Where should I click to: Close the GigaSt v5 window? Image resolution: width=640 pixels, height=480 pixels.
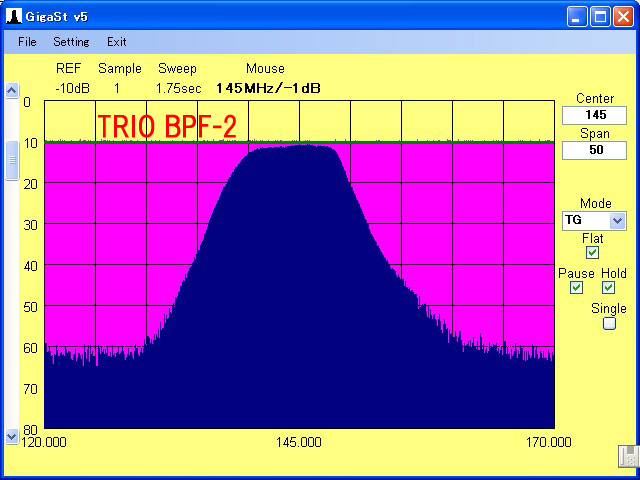624,17
